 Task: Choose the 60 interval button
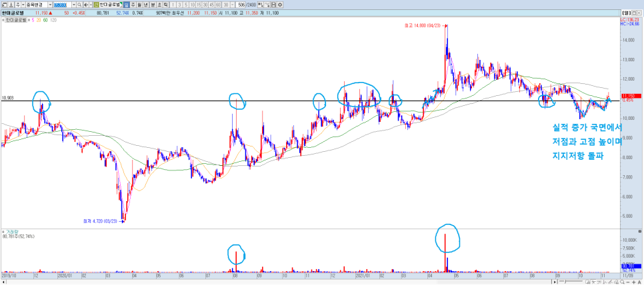(218, 5)
